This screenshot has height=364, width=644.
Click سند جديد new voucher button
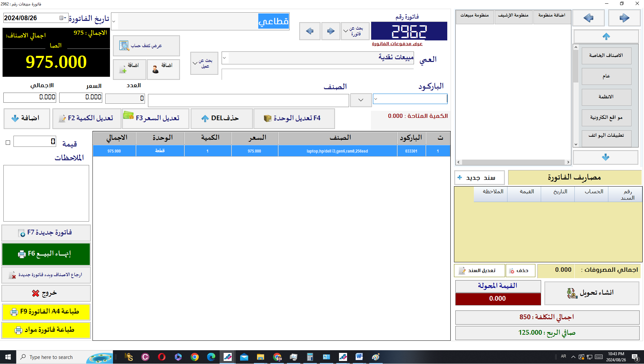coord(479,178)
